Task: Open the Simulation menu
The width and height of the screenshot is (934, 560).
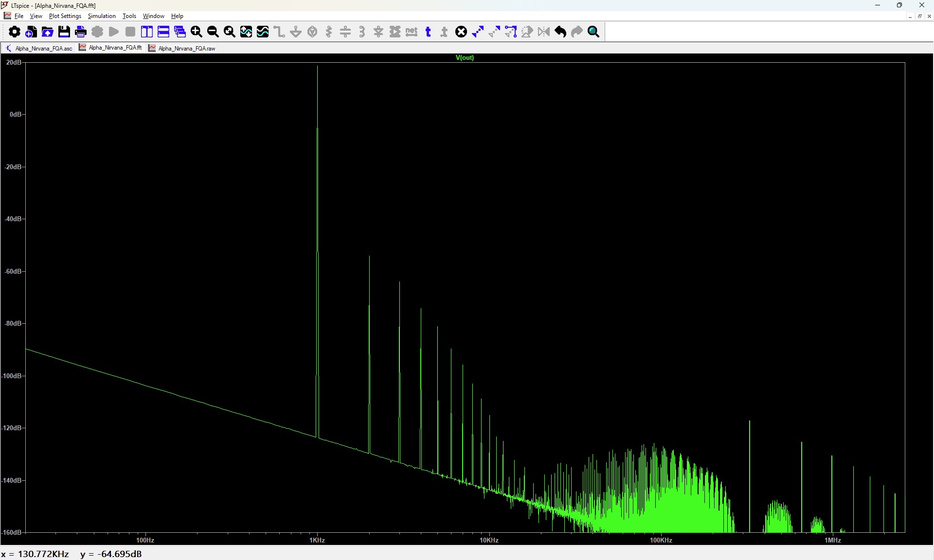Action: click(x=102, y=16)
